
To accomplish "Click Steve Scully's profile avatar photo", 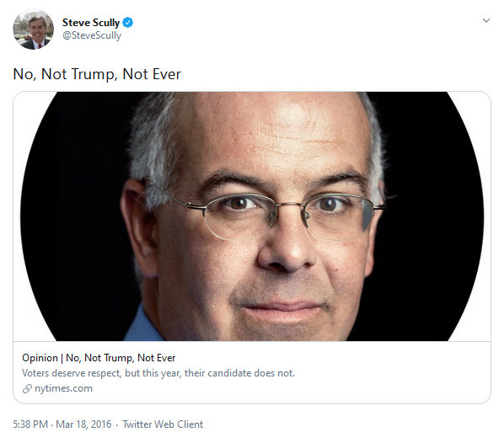I will (x=34, y=29).
